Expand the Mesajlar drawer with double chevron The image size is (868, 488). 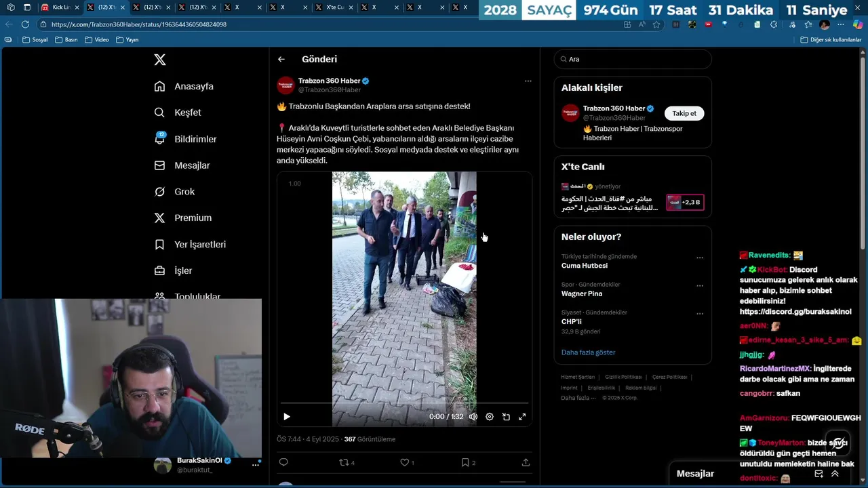(x=835, y=474)
